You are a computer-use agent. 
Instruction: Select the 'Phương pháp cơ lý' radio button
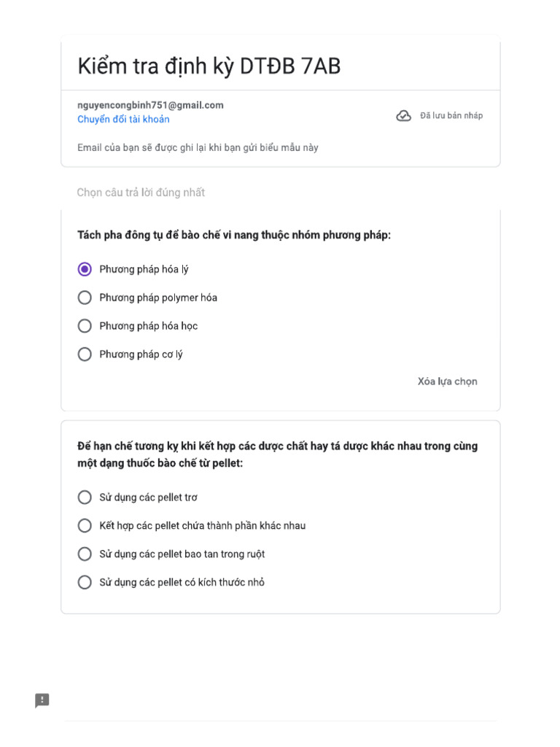(x=85, y=355)
